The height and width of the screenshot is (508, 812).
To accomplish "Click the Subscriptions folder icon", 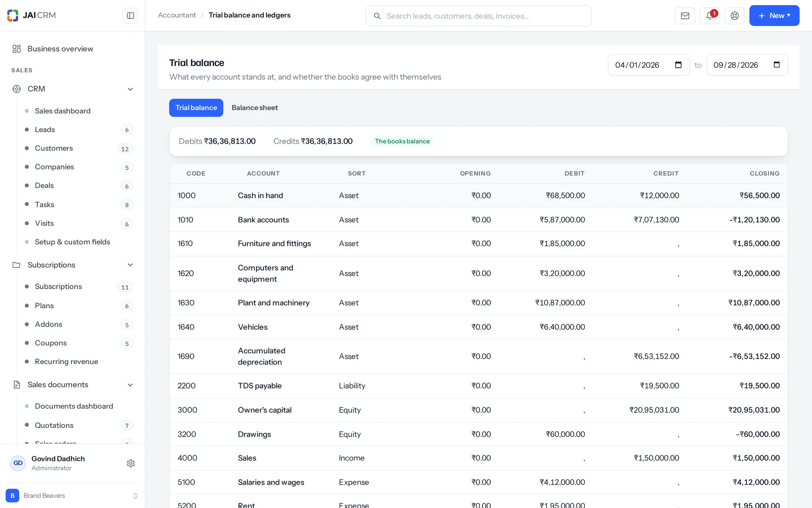I will 16,265.
